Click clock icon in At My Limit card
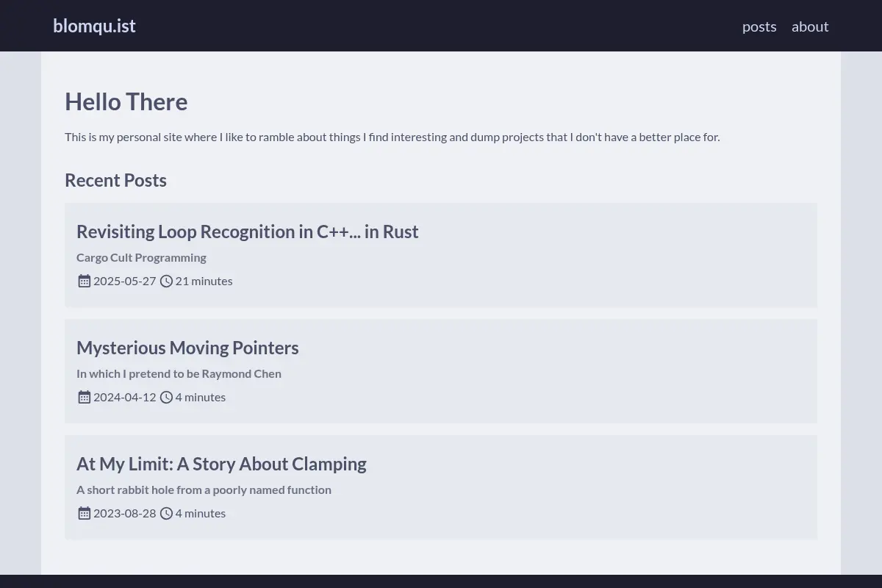The width and height of the screenshot is (882, 588). pos(166,513)
